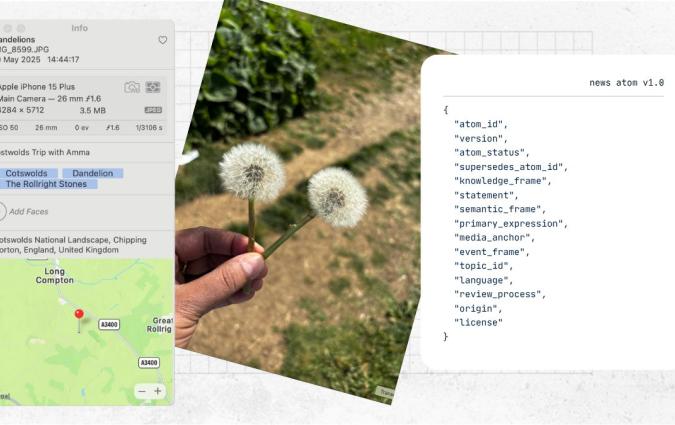Click the favorite heart icon
The width and height of the screenshot is (675, 425).
tap(163, 40)
